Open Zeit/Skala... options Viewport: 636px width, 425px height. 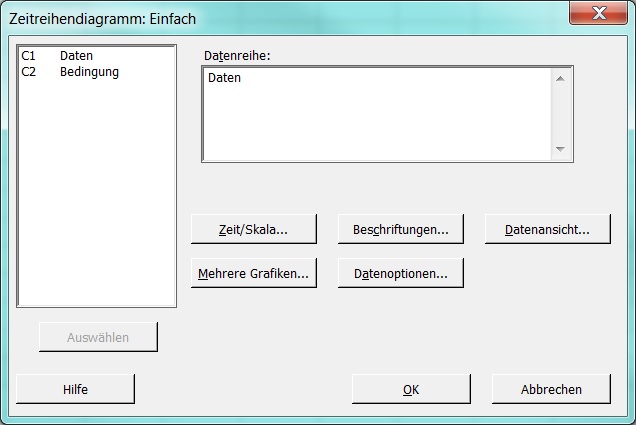254,230
